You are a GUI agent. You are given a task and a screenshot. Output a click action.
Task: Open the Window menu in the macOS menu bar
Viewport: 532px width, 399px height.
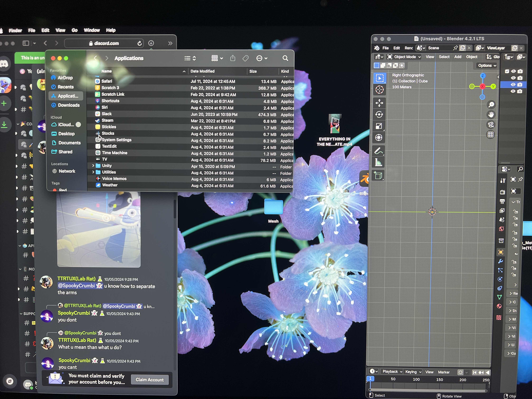(x=92, y=30)
